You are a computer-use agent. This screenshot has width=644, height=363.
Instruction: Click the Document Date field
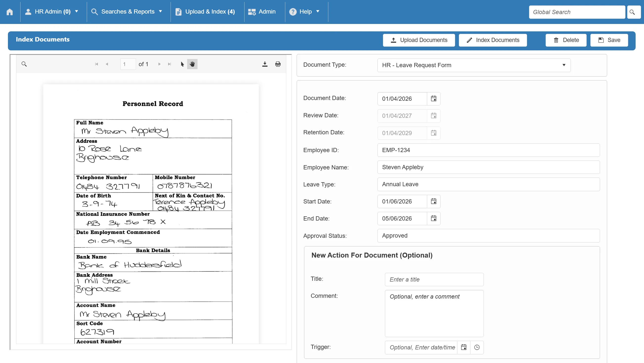click(x=402, y=99)
